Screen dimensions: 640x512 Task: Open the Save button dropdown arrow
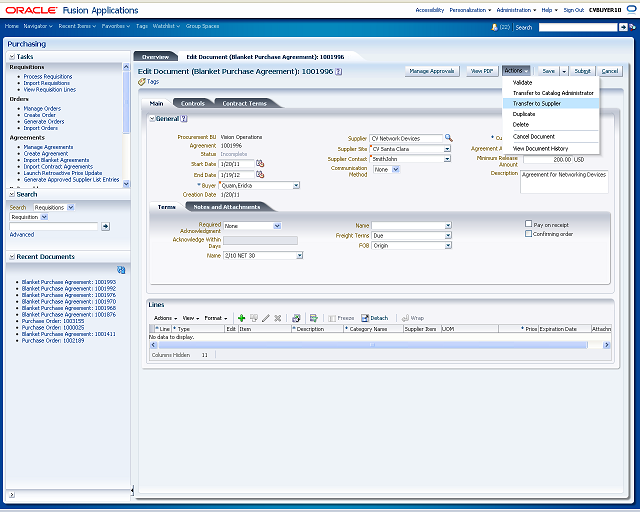point(564,71)
